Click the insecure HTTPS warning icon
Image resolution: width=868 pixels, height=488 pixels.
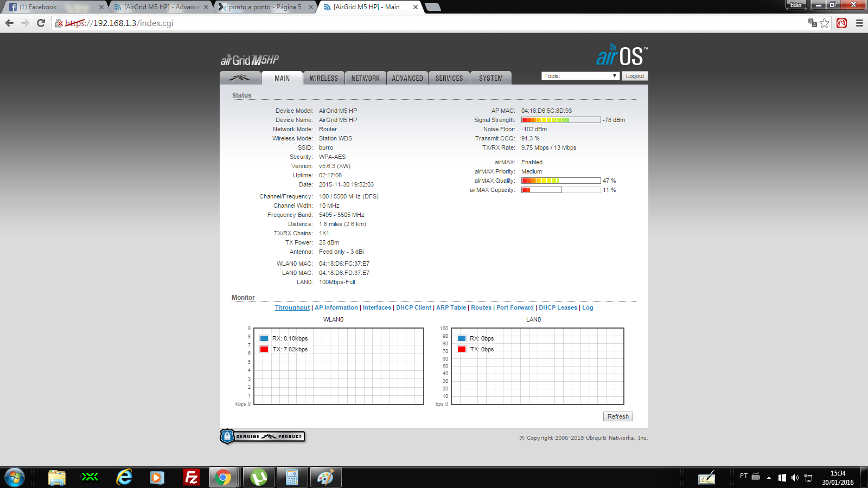point(59,23)
